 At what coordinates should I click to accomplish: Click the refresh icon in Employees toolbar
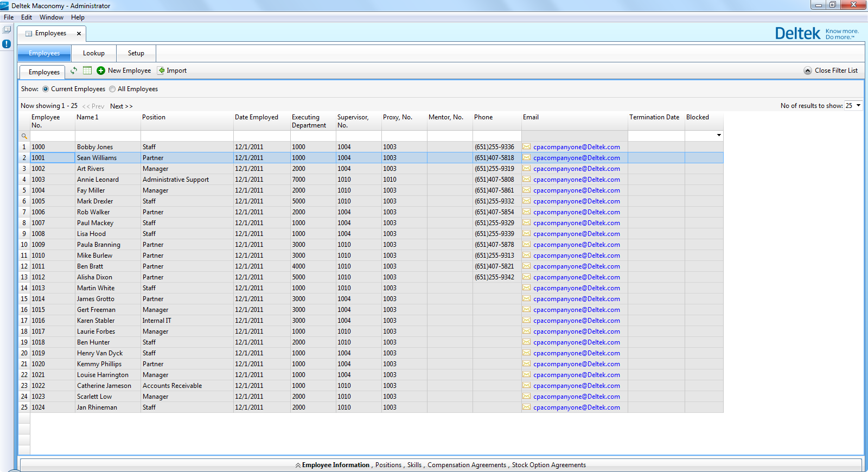coord(73,71)
